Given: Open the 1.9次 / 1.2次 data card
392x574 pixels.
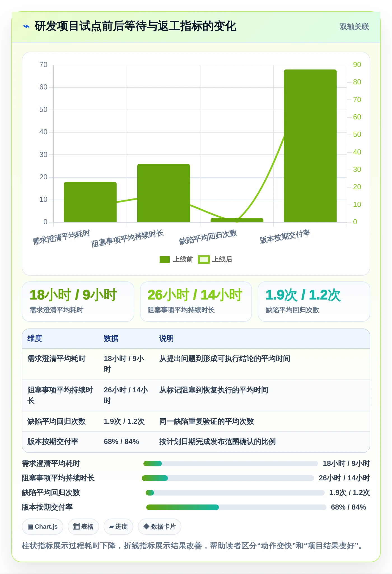Looking at the screenshot, I should point(314,302).
